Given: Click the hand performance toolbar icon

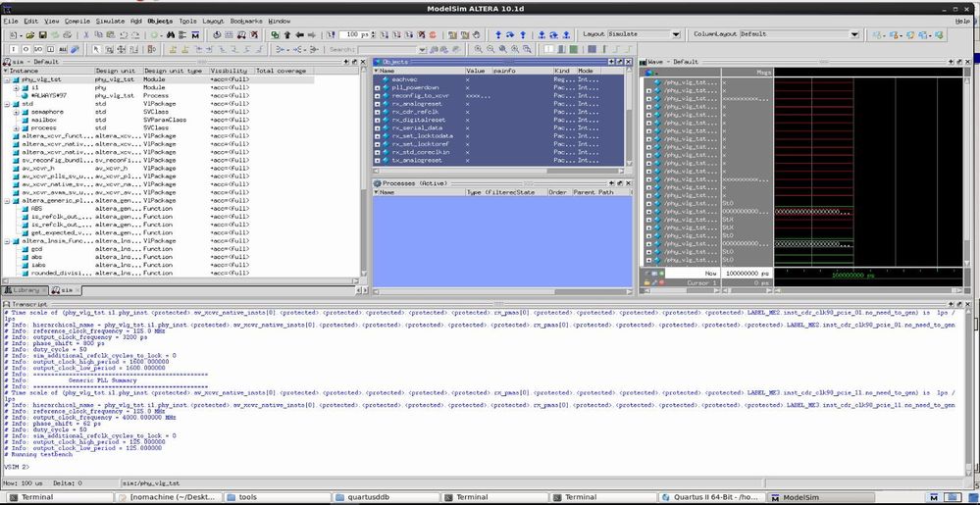Looking at the screenshot, I should (x=476, y=35).
